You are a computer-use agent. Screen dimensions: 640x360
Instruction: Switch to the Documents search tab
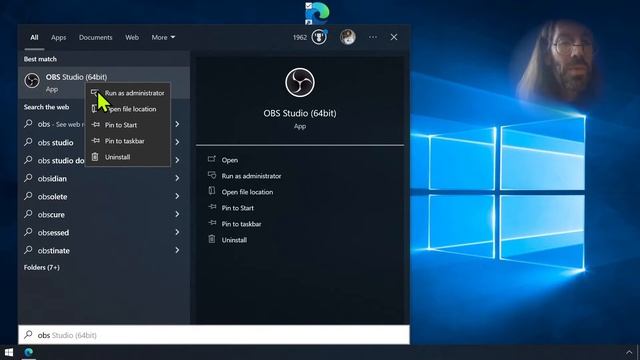click(96, 37)
